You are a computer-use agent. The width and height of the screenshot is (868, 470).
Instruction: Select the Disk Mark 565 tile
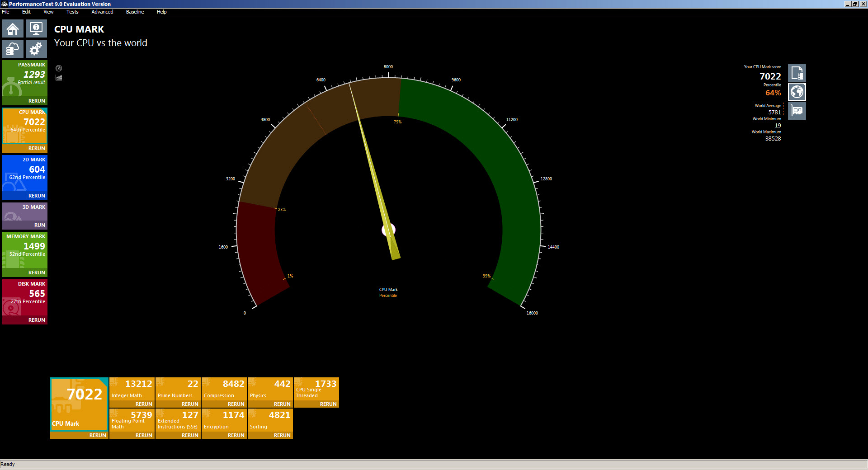25,298
